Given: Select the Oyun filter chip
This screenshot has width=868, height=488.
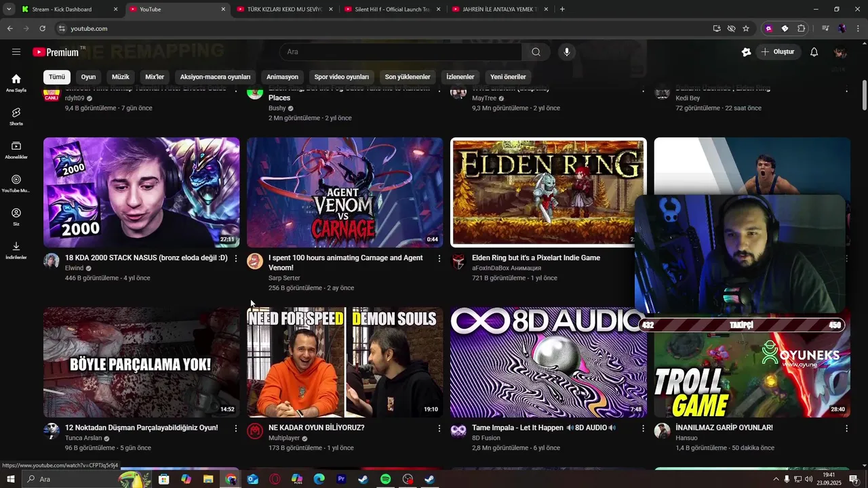Looking at the screenshot, I should point(89,77).
